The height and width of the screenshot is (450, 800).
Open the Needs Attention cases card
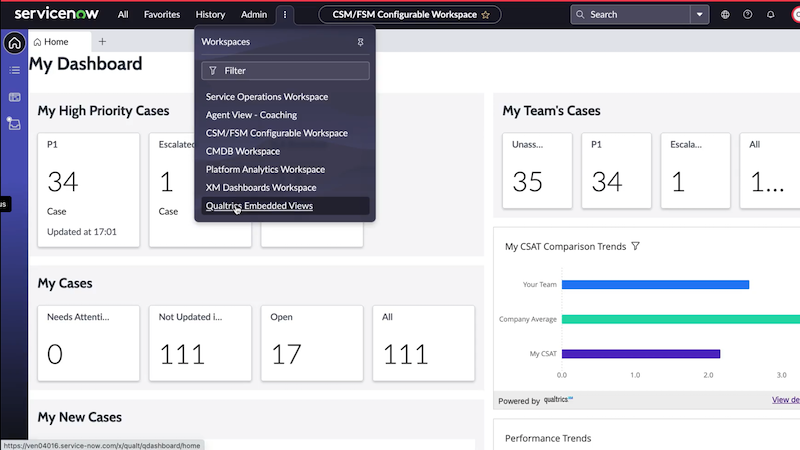[88, 343]
